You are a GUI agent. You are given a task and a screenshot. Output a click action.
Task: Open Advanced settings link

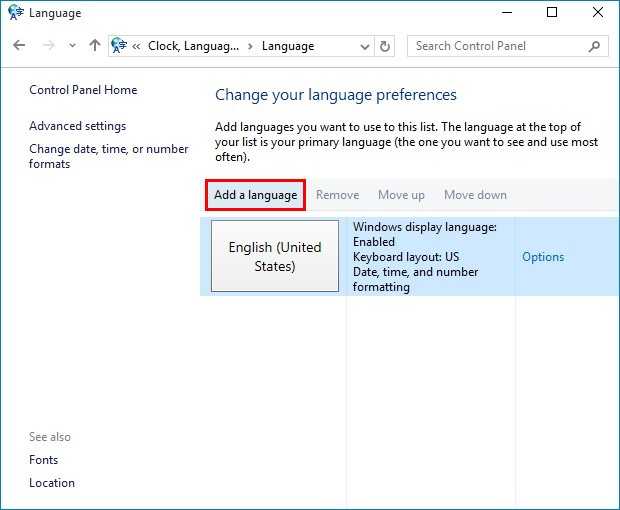click(78, 126)
